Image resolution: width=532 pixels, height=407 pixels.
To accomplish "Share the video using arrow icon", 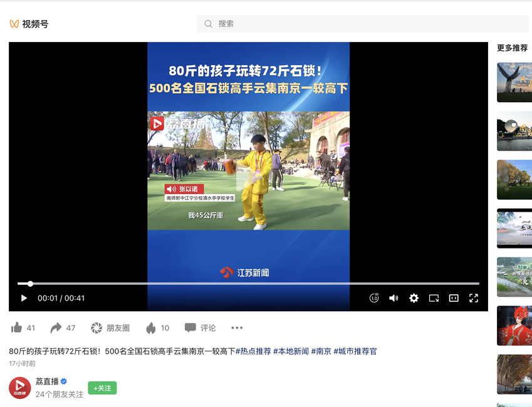I will (56, 327).
